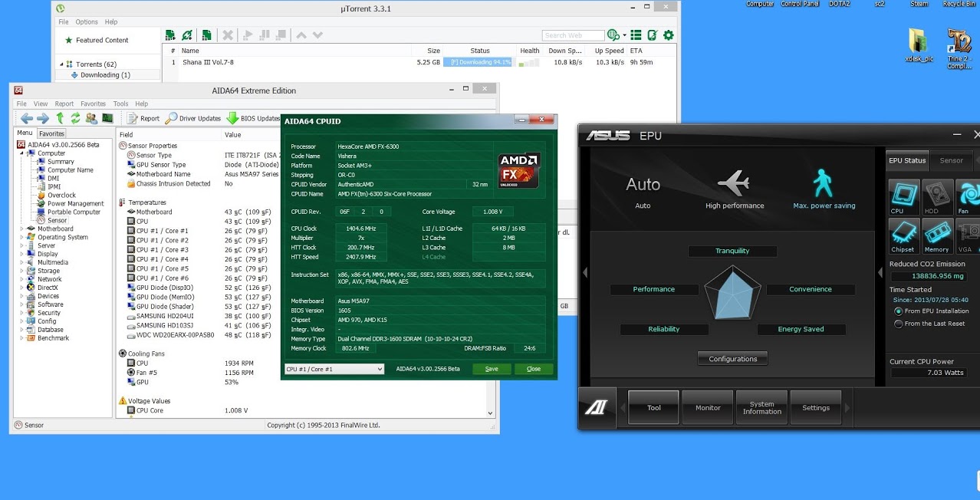Click Save button in AIDA64 CPUID

point(492,369)
